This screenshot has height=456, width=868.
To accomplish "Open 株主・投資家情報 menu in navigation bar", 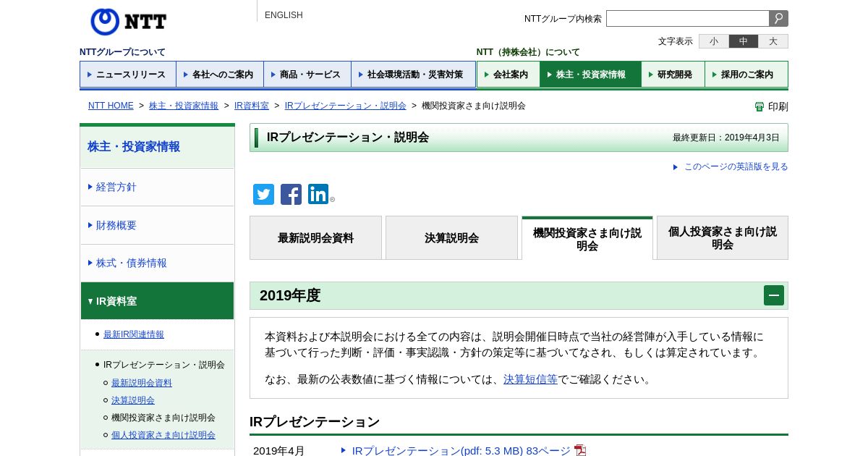I will coord(590,75).
